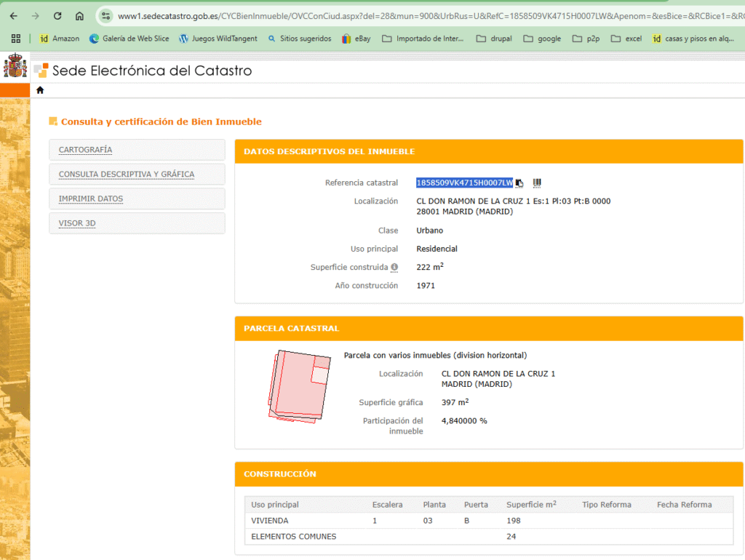
Task: Copy the referencia catastral with the clipboard icon
Action: click(x=519, y=183)
